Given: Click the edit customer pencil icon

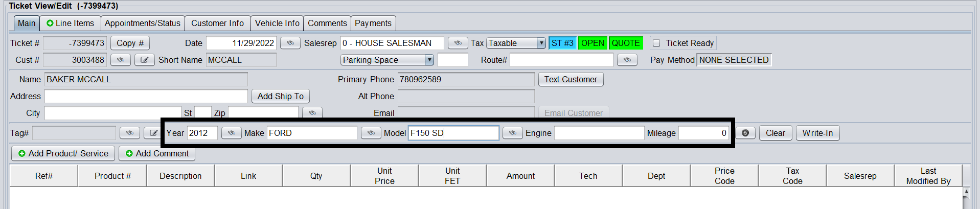Looking at the screenshot, I should [x=145, y=60].
